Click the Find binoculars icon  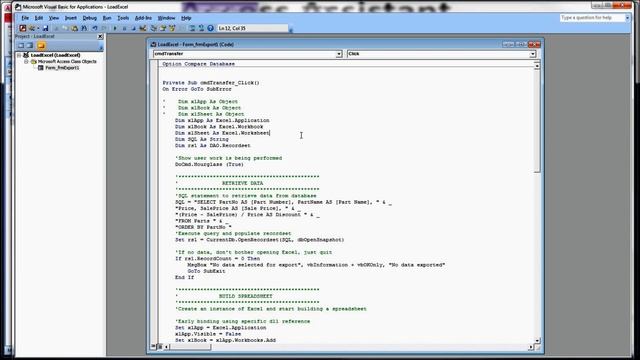(x=84, y=28)
